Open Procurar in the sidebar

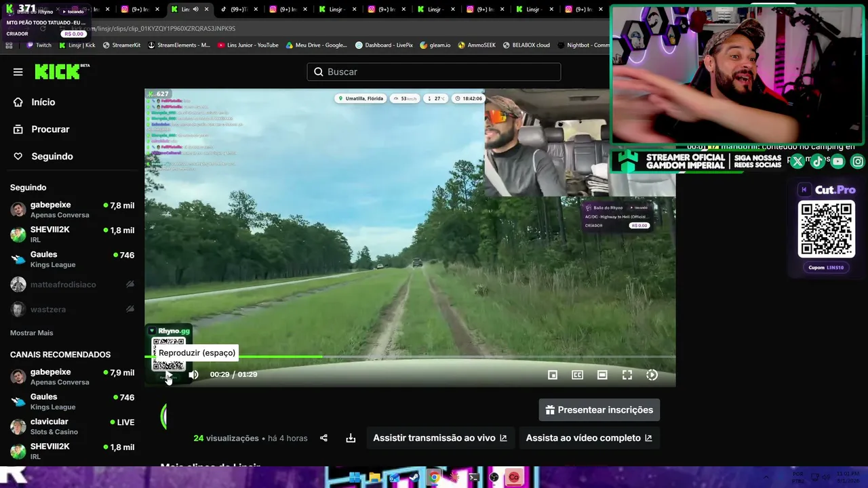point(50,129)
